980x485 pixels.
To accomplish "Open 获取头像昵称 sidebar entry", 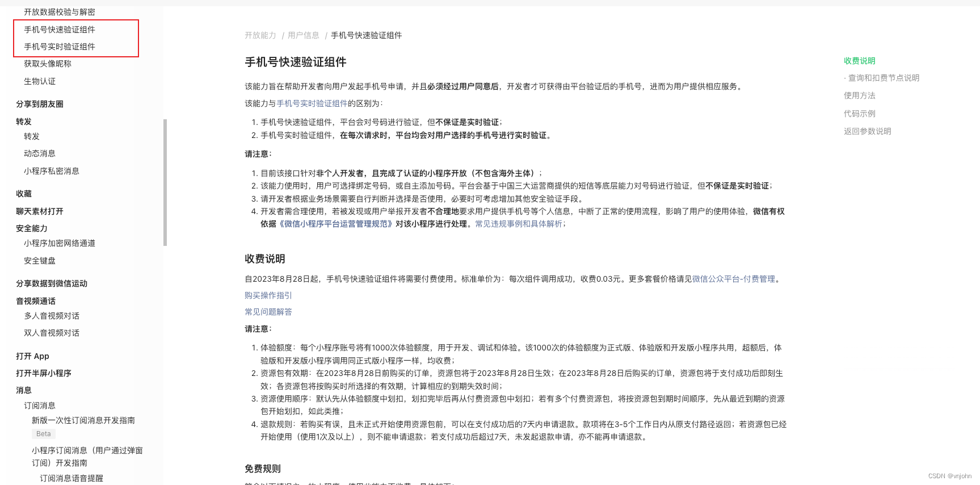I will pos(48,64).
